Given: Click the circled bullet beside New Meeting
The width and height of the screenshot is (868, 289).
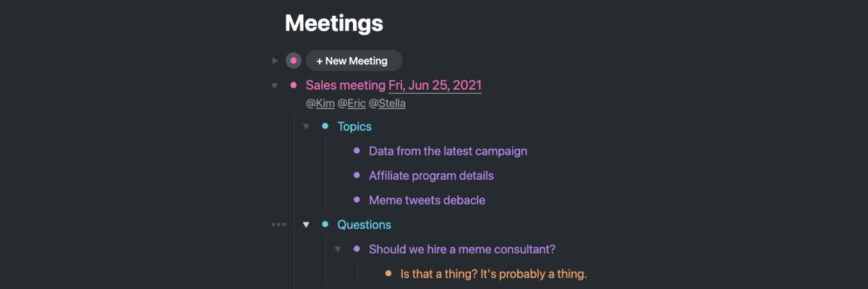Looking at the screenshot, I should click(x=293, y=61).
